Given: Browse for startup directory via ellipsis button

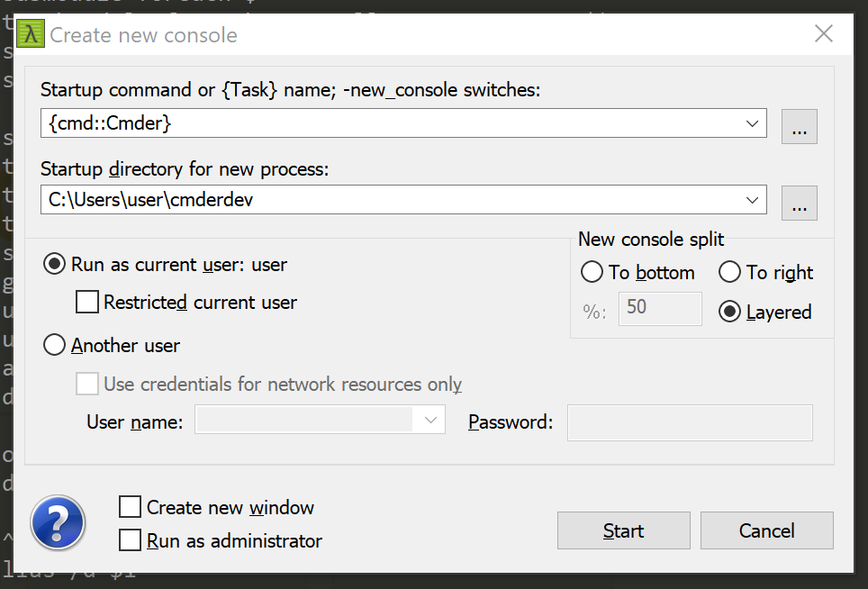Looking at the screenshot, I should tap(799, 202).
